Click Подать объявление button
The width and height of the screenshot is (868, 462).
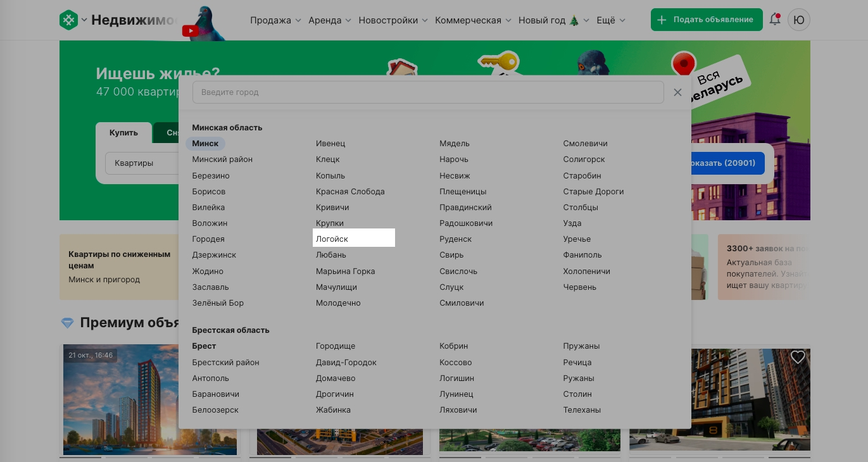[x=707, y=20]
